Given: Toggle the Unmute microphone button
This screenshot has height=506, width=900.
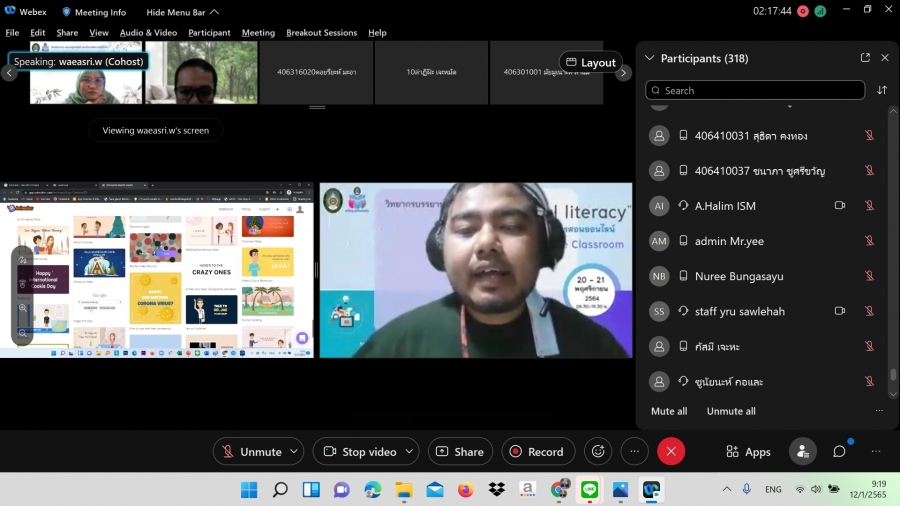Looking at the screenshot, I should (x=251, y=452).
